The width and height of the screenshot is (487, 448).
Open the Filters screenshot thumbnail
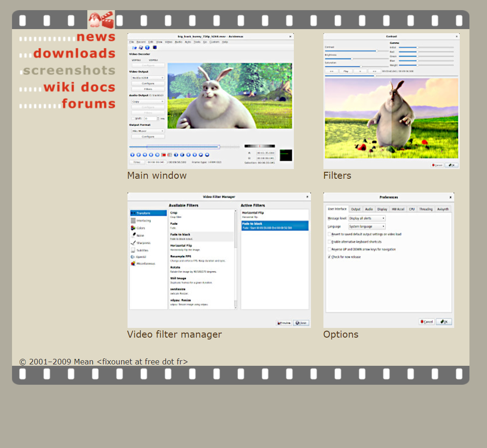pyautogui.click(x=391, y=101)
